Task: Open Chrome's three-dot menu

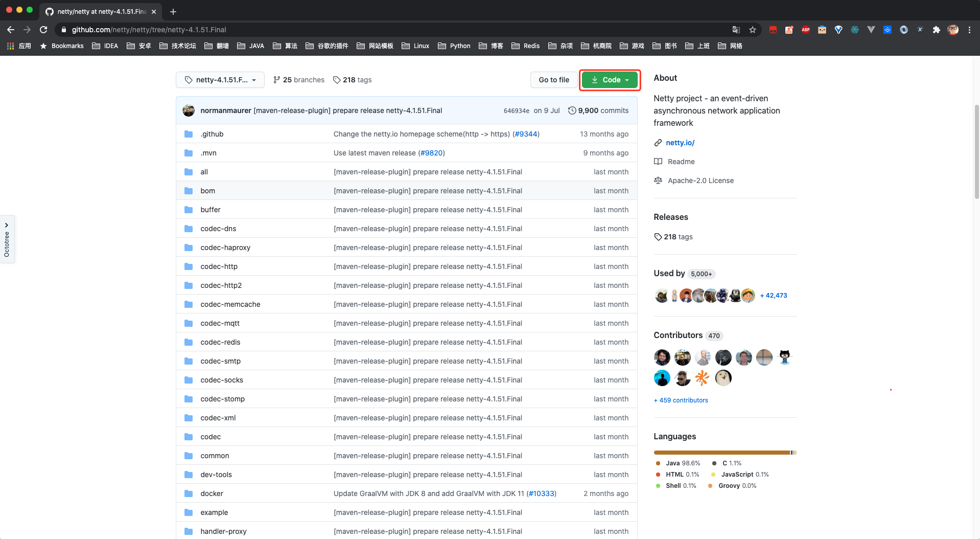Action: click(970, 30)
